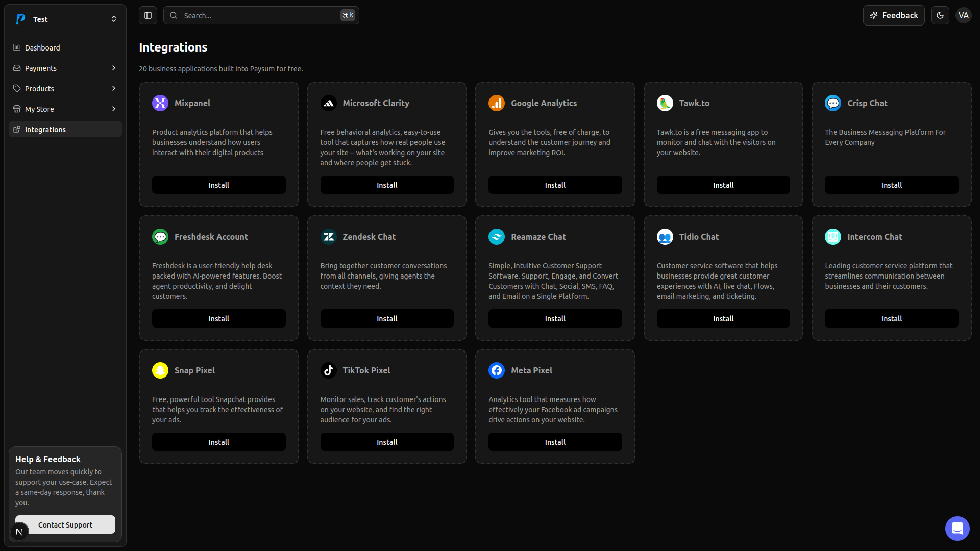The height and width of the screenshot is (551, 980).
Task: Click the Integrations page heading
Action: pyautogui.click(x=173, y=47)
